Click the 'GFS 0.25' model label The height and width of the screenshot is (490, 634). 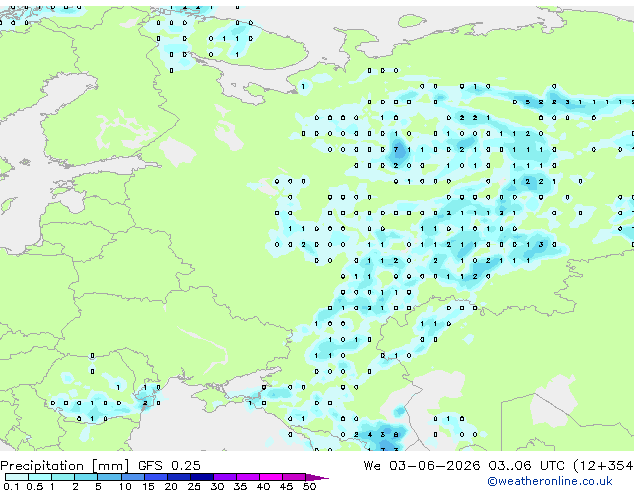pos(169,466)
